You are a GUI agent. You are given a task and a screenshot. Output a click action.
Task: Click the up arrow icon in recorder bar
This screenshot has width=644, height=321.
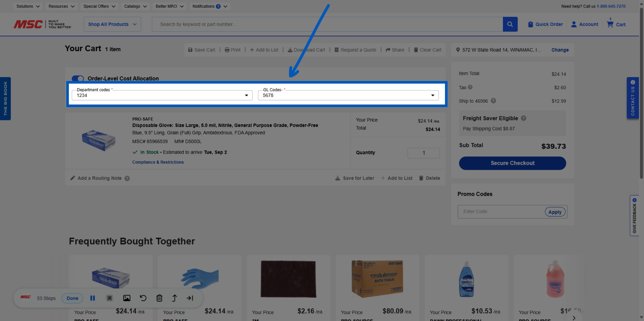[x=174, y=298]
